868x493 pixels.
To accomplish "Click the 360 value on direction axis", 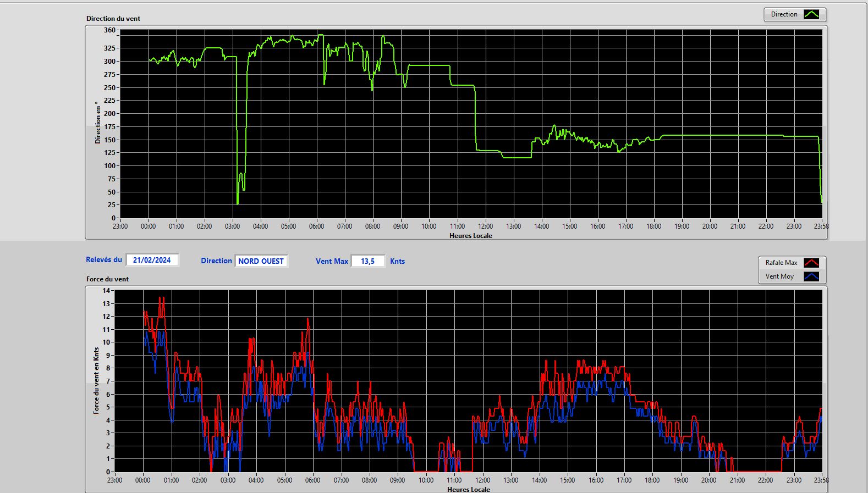I will [109, 30].
